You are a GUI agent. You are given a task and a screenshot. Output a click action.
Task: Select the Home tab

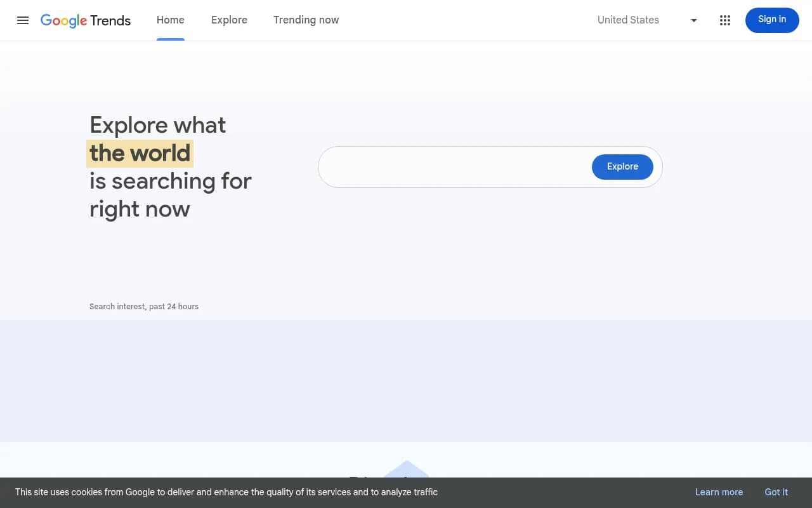point(170,20)
